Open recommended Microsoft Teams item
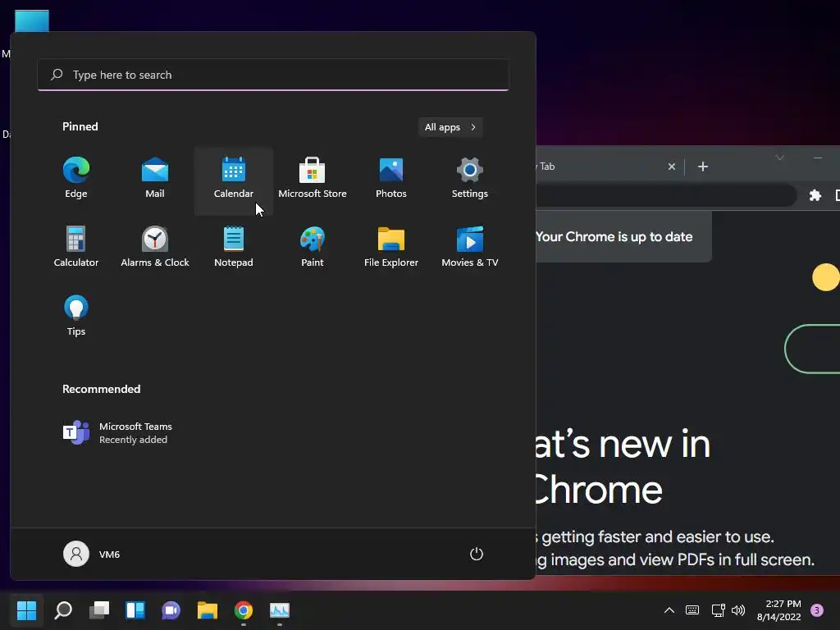Viewport: 840px width, 630px height. tap(117, 433)
